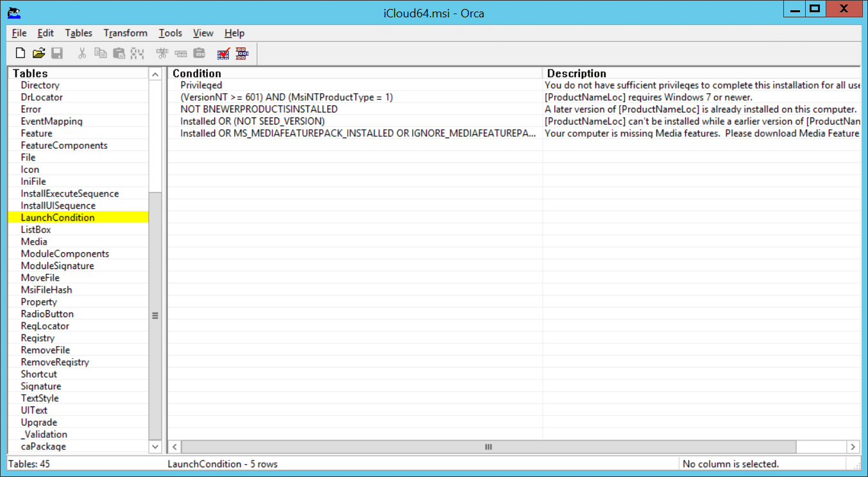Screen dimensions: 868x477
Task: Select the highlighted LaunchCondition table
Action: click(78, 218)
